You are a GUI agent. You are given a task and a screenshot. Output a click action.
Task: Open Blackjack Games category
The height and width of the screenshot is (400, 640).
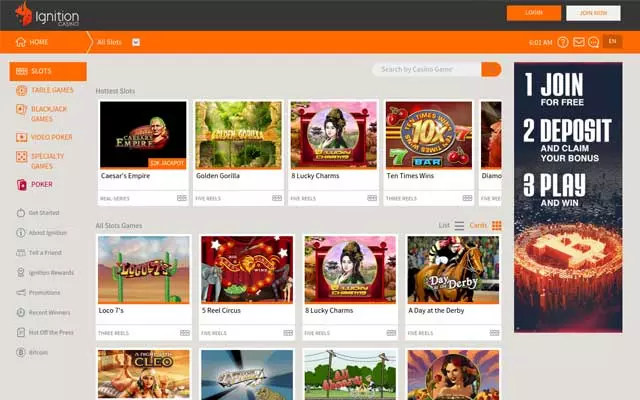(x=49, y=114)
